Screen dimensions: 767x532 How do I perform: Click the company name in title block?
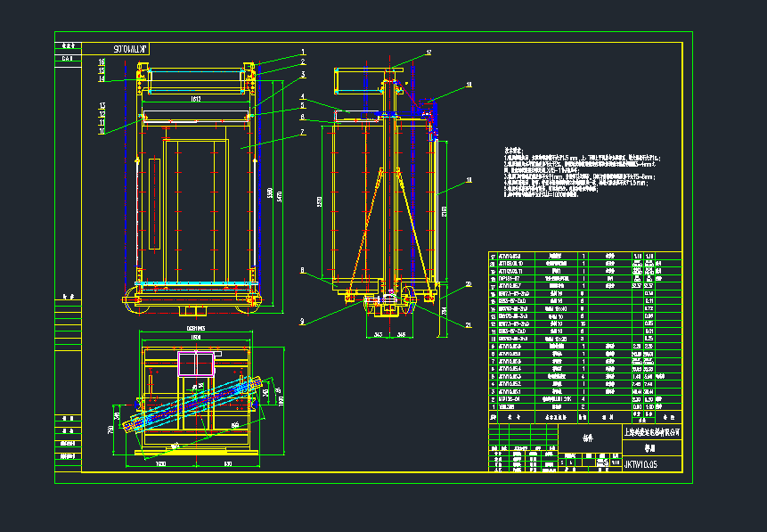point(649,432)
